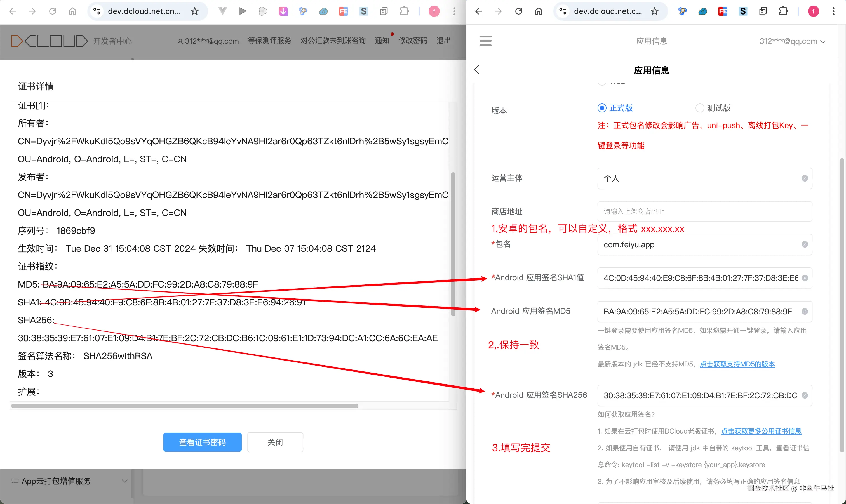Image resolution: width=846 pixels, height=504 pixels.
Task: Open the right browser three-dot menu
Action: (x=833, y=11)
